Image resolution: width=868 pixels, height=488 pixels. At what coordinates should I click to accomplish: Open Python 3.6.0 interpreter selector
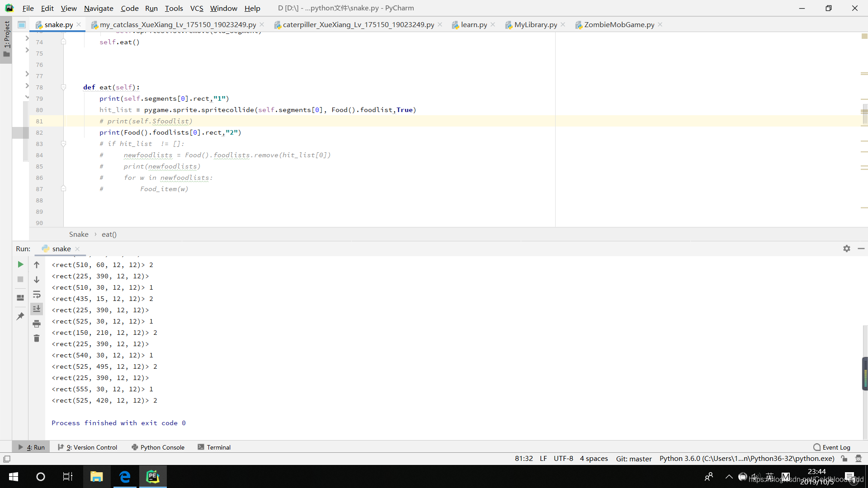[746, 459]
